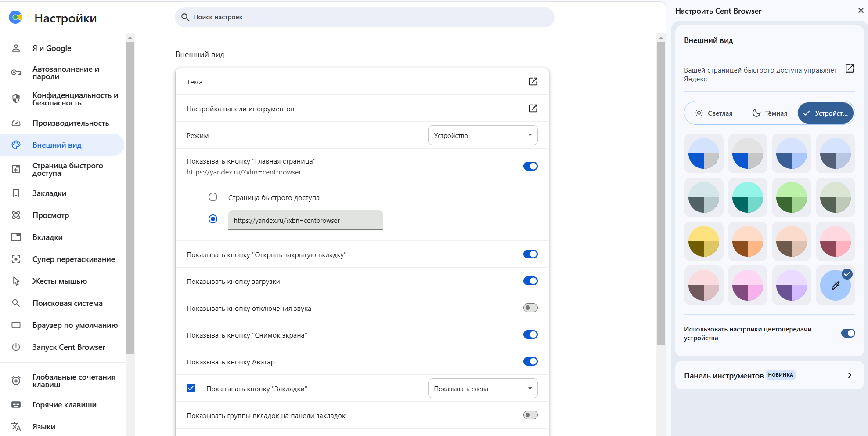Click the window icon for Браузер по умолчанию
Viewport: 868px width, 436px height.
pos(16,325)
